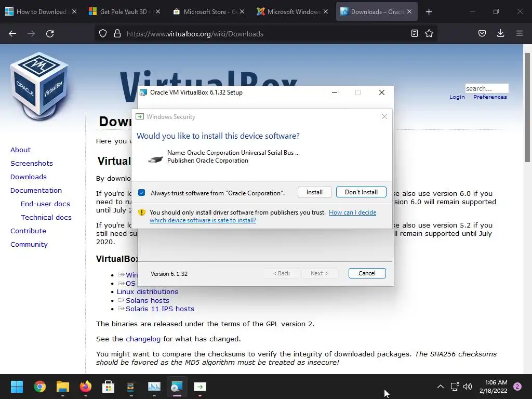Open the Linux distributions link

click(147, 292)
